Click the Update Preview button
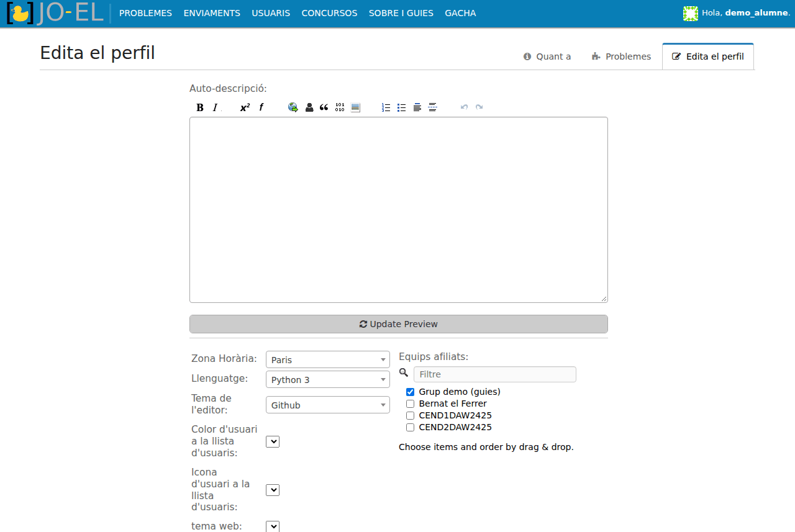This screenshot has width=795, height=532. (x=399, y=324)
